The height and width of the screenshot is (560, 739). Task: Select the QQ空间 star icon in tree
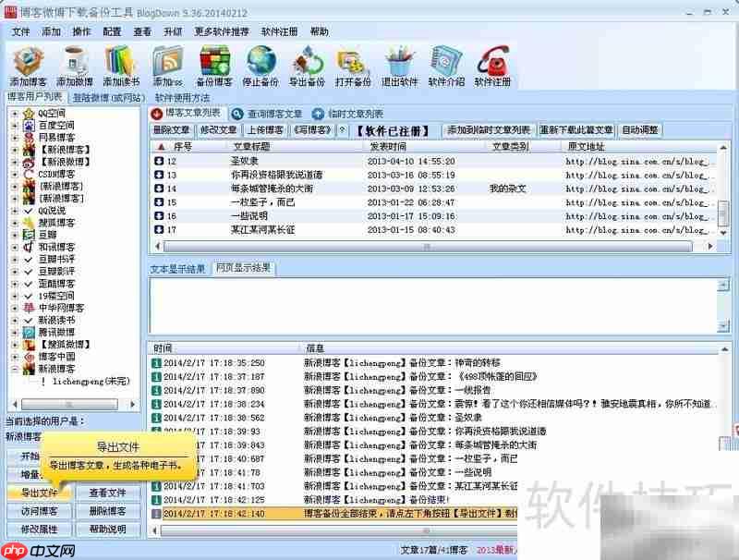29,113
